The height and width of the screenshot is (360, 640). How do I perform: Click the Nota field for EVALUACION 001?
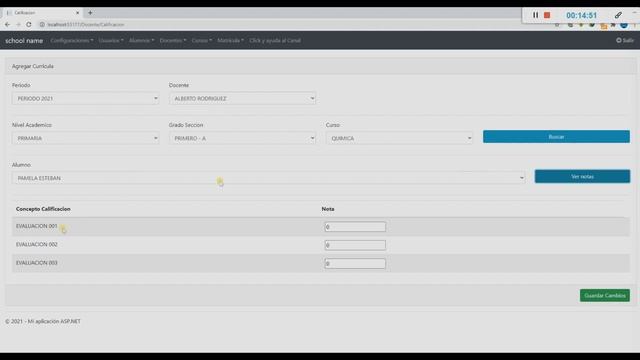[355, 227]
